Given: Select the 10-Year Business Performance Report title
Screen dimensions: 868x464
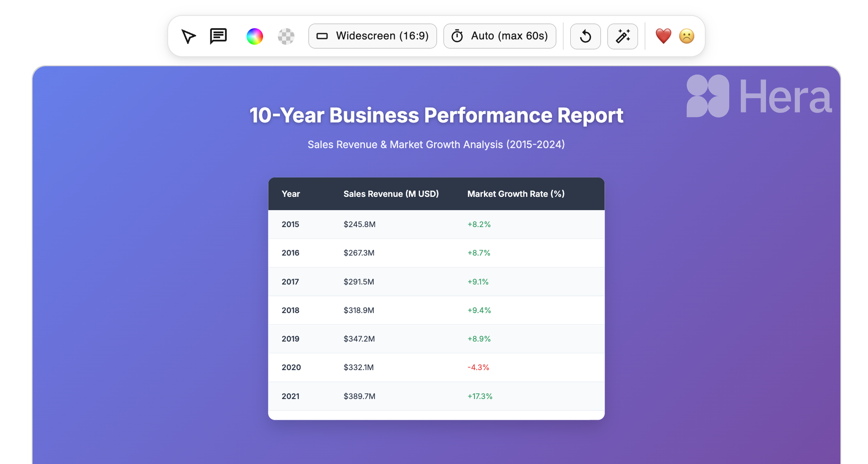Looking at the screenshot, I should pos(436,115).
